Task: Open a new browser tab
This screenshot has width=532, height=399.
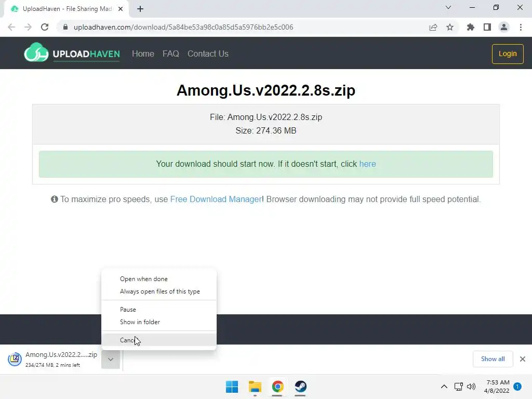Action: [140, 9]
